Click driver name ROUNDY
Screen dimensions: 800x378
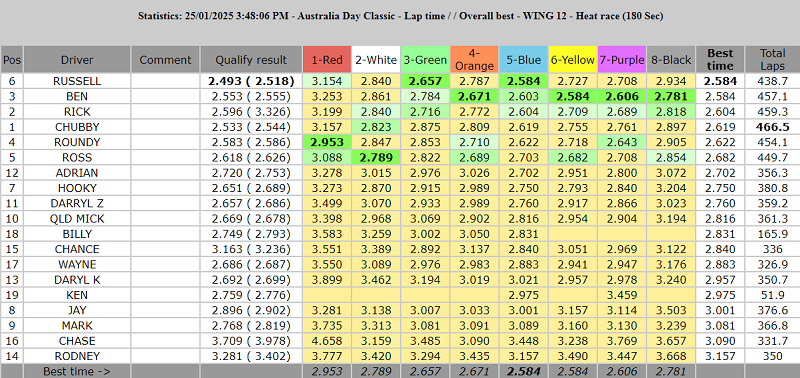[x=77, y=142]
